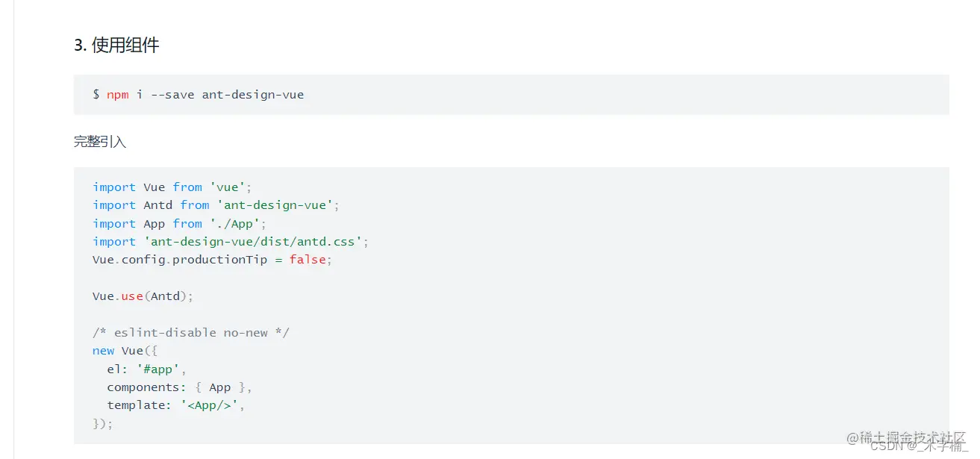Click the template: '<App/>' line
Screen dimensions: 980x459
click(x=176, y=405)
